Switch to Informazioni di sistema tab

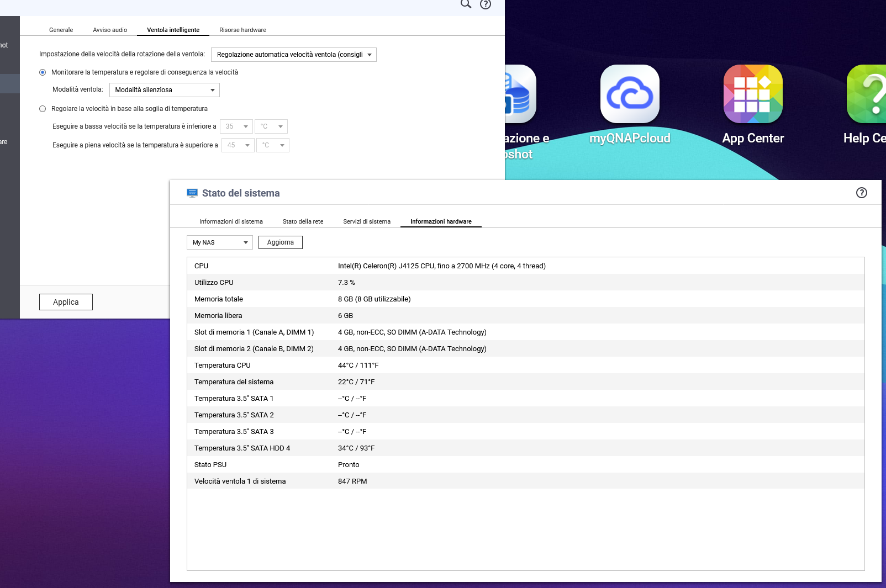(231, 221)
